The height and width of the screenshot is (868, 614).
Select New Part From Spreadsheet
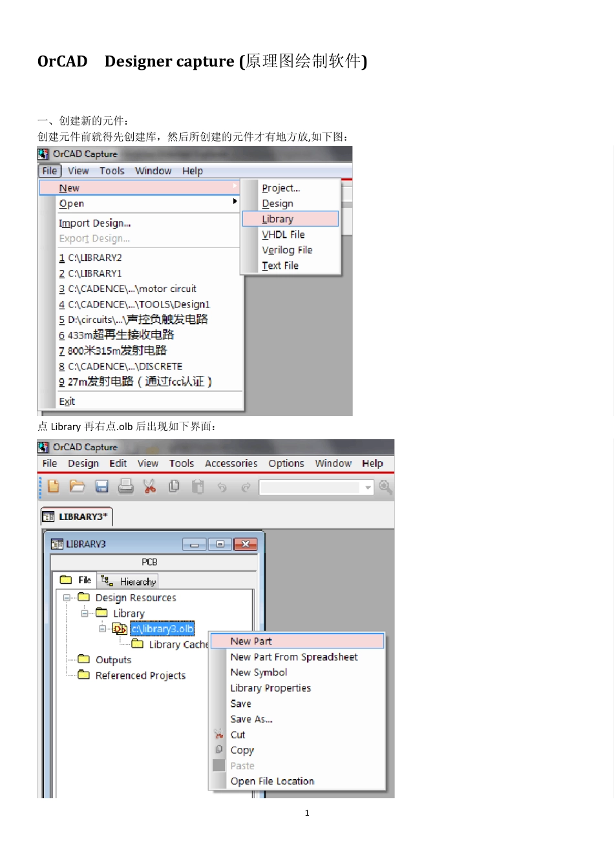point(294,657)
